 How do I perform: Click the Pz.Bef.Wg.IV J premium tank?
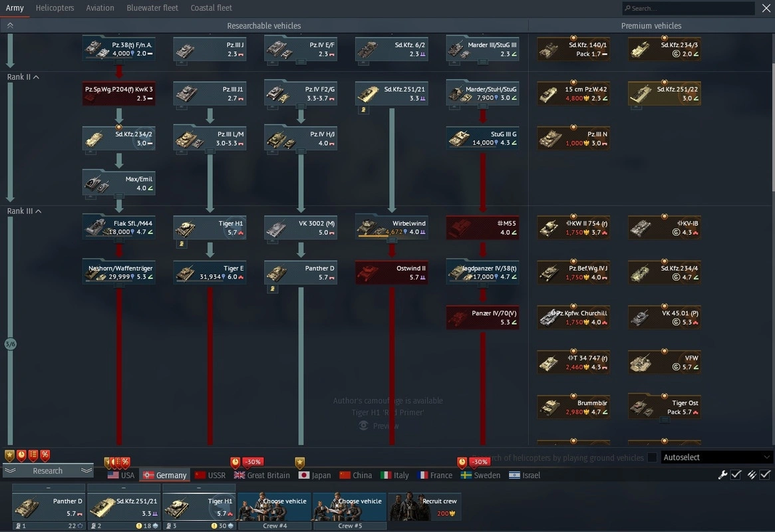[573, 272]
